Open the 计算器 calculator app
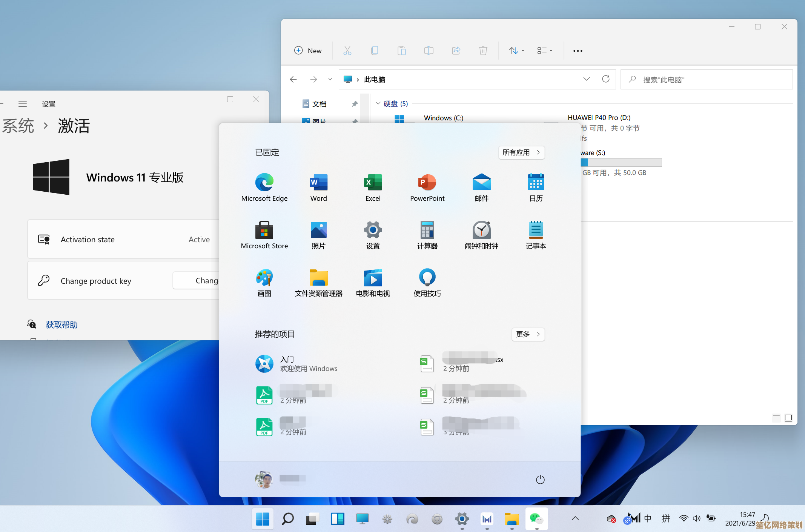The width and height of the screenshot is (805, 532). (427, 235)
